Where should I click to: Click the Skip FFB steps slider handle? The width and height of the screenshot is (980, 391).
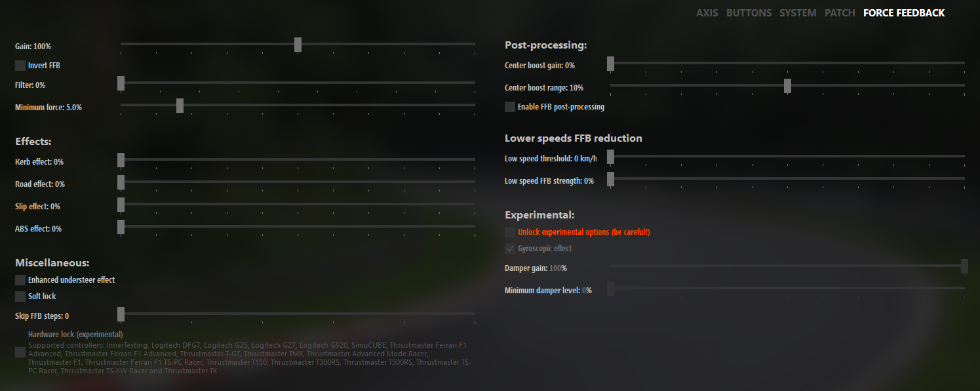121,314
